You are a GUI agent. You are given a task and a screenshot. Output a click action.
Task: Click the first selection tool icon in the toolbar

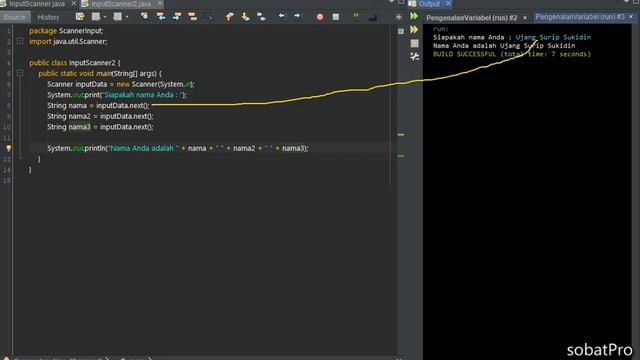click(x=96, y=16)
